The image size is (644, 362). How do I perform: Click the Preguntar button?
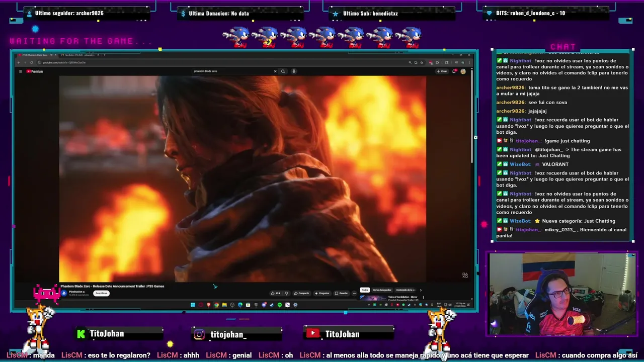322,293
